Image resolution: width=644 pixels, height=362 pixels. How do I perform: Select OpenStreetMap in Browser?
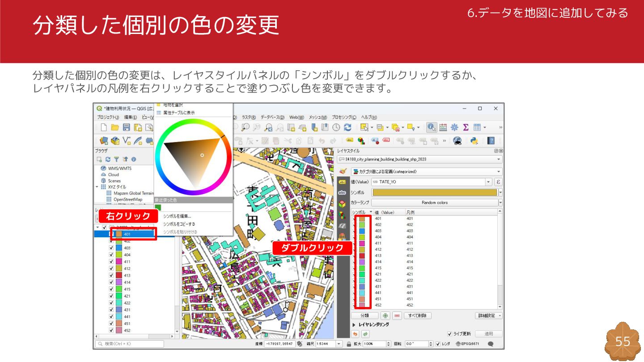[127, 199]
